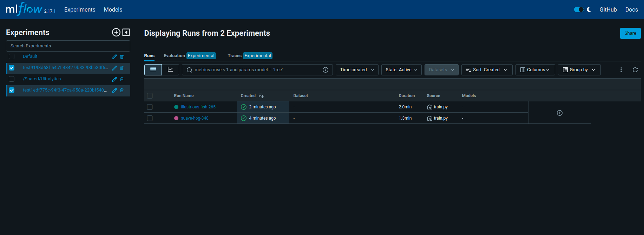Open the Sort: Created dropdown

(487, 70)
